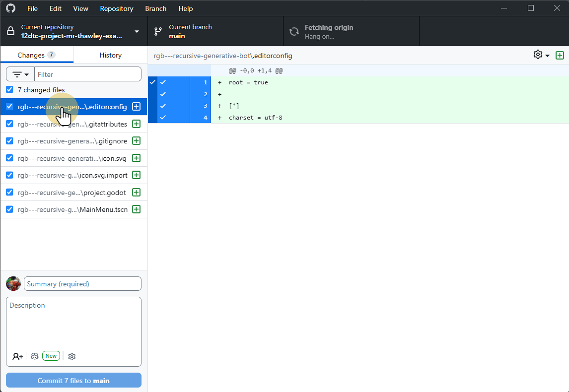Viewport: 569px width, 392px height.
Task: Open the diff options gear dropdown
Action: pos(540,55)
